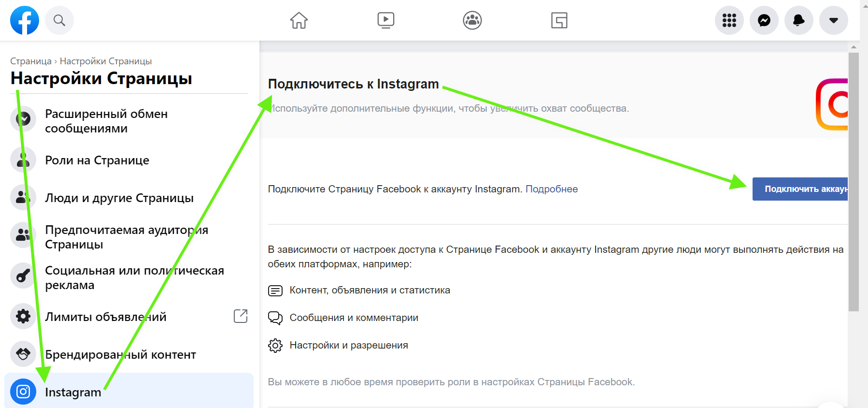Open the Facebook search magnifier

pos(59,20)
